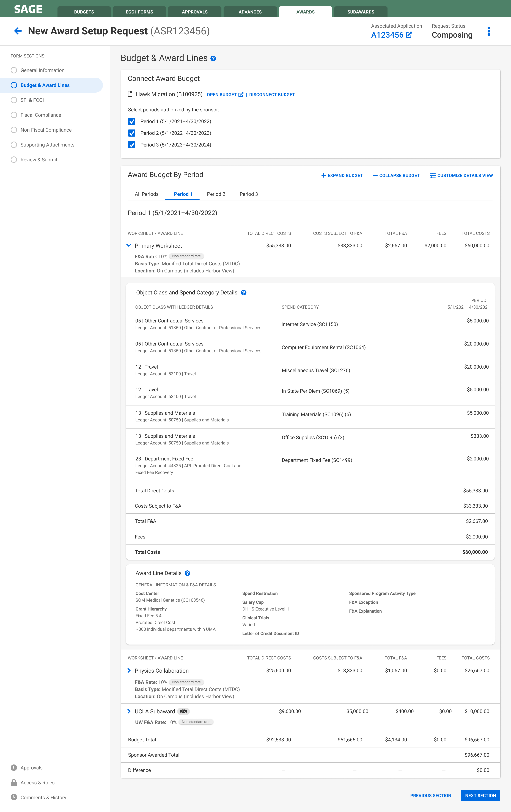This screenshot has width=511, height=812.
Task: Toggle Period 2 (5/1/2022–4/30/2023) checkbox
Action: click(x=132, y=133)
